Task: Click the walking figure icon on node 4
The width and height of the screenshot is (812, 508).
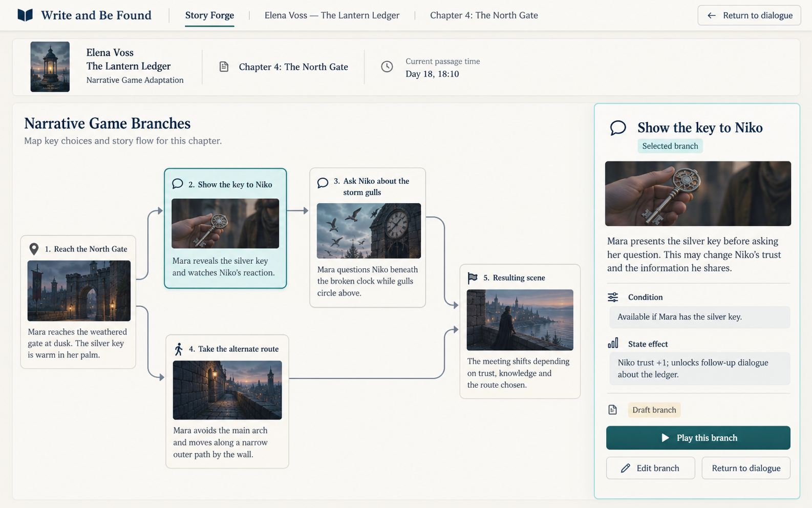Action: point(179,349)
